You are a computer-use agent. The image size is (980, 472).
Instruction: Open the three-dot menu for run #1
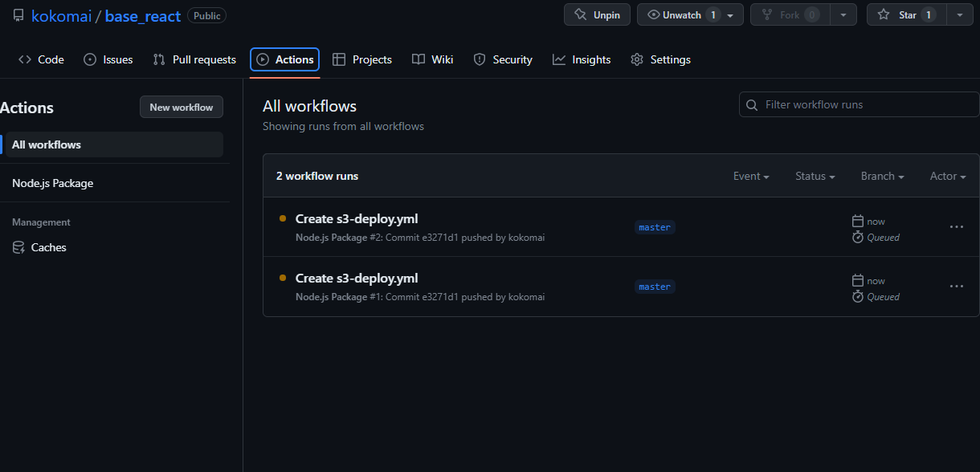(x=956, y=287)
